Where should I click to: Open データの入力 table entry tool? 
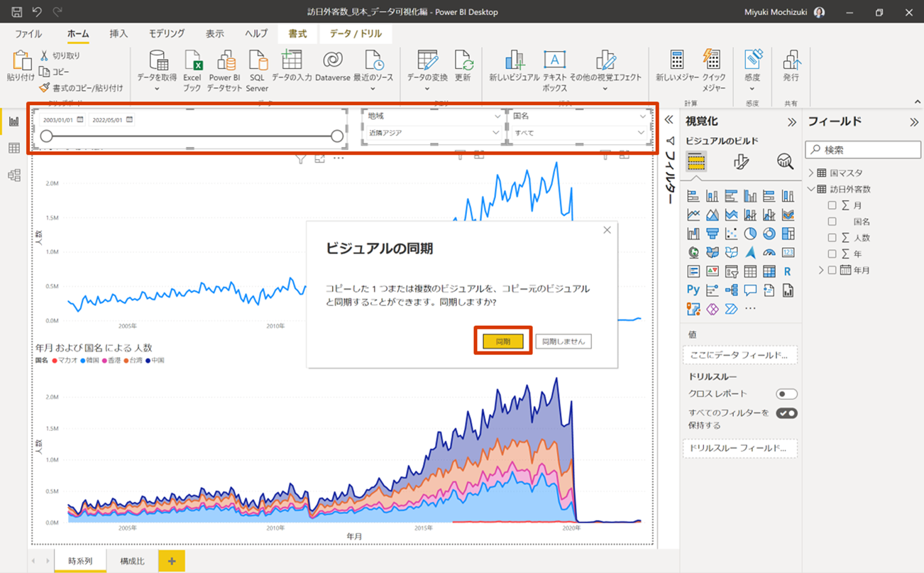click(x=292, y=65)
